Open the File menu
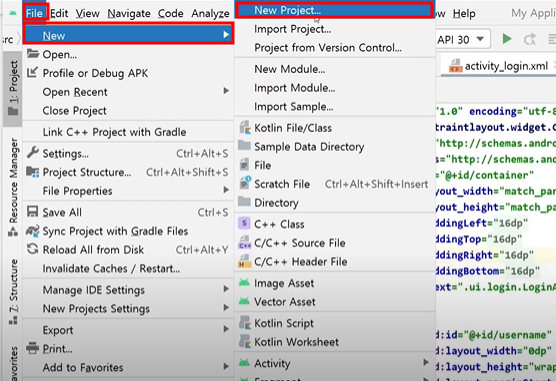556x381 pixels. (34, 13)
